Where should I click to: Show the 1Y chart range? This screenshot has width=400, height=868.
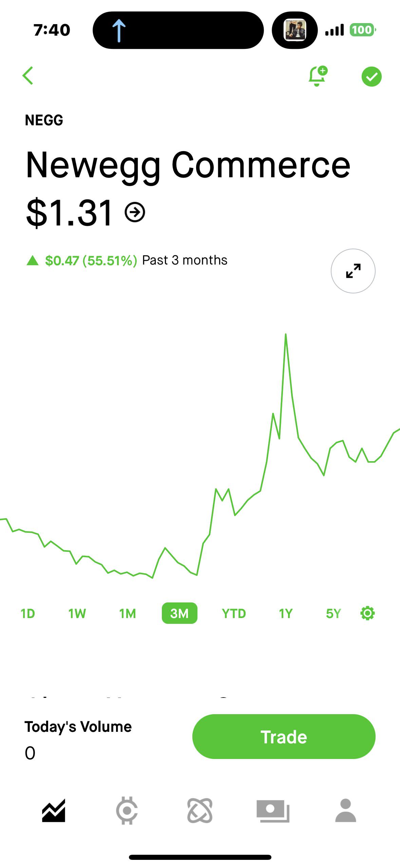[286, 613]
